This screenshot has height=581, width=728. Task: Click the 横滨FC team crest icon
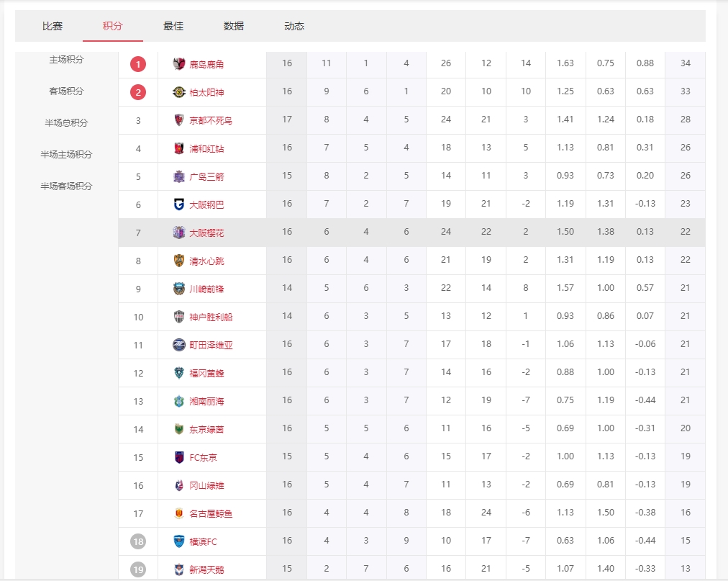[179, 541]
